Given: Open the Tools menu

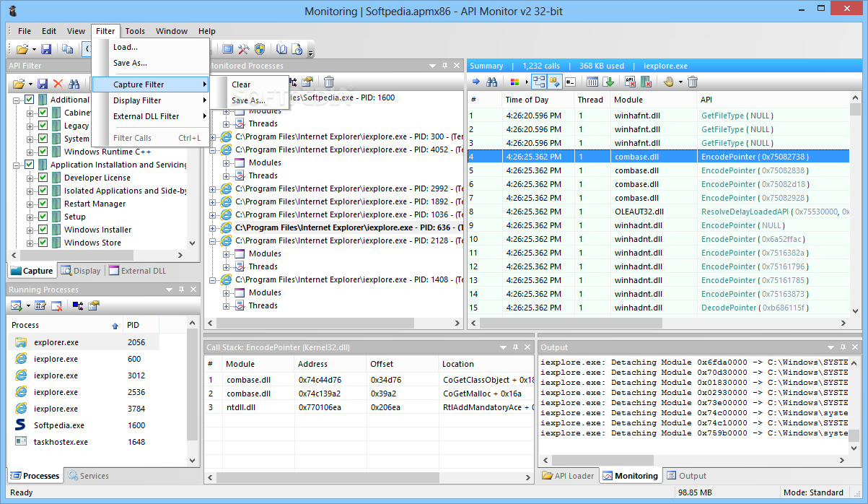Looking at the screenshot, I should pos(135,31).
